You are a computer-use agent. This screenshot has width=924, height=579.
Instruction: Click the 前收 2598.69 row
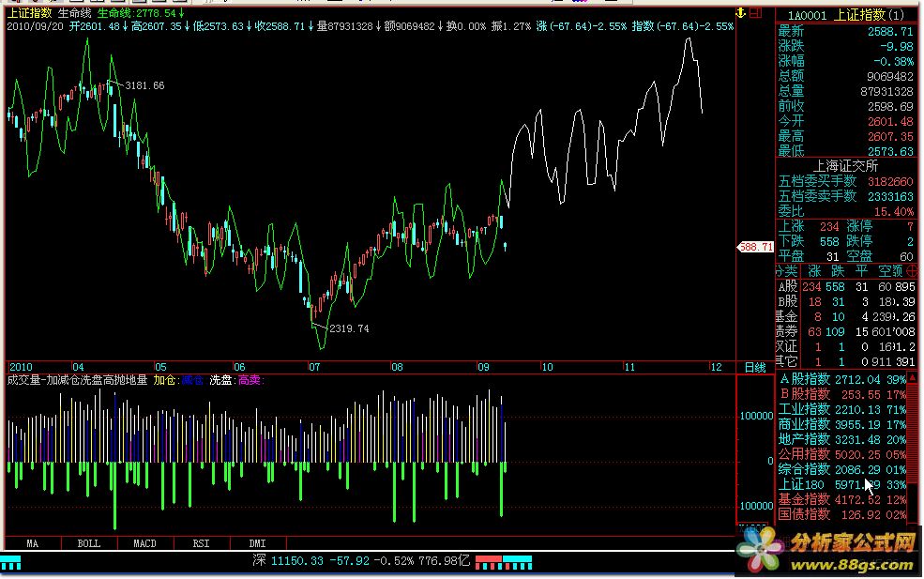845,106
